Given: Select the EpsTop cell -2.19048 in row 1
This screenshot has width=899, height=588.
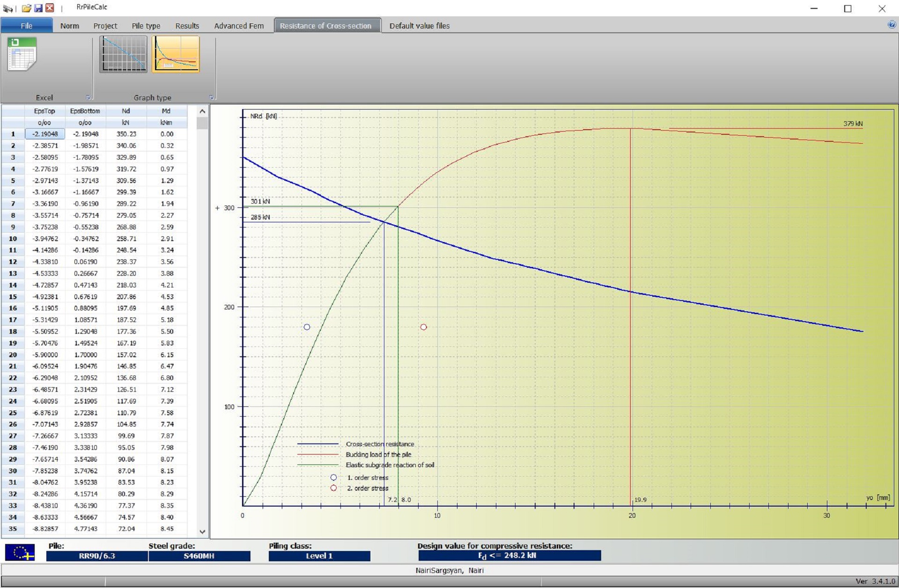Looking at the screenshot, I should pos(45,134).
